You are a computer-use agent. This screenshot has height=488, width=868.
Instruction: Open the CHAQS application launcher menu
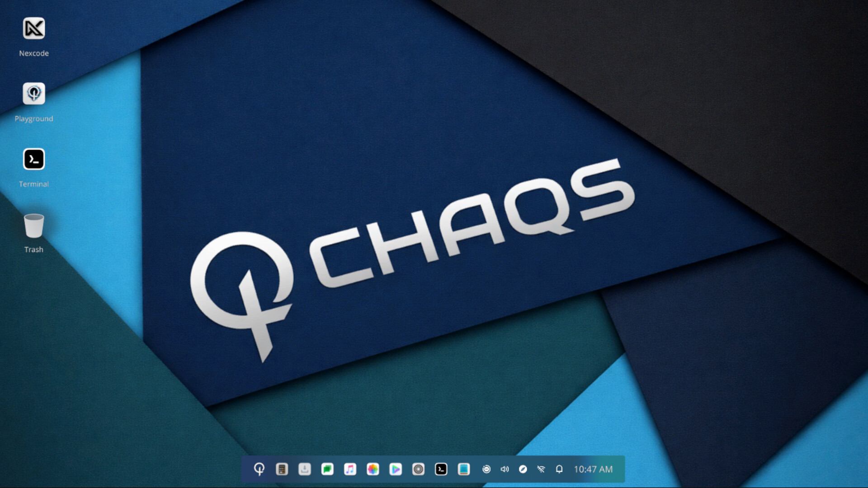[259, 469]
